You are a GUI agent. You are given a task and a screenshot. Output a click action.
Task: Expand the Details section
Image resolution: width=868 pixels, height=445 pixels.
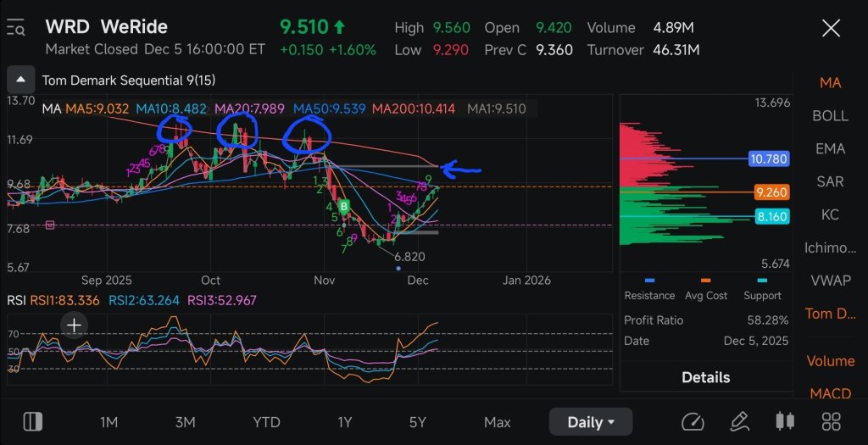point(706,377)
